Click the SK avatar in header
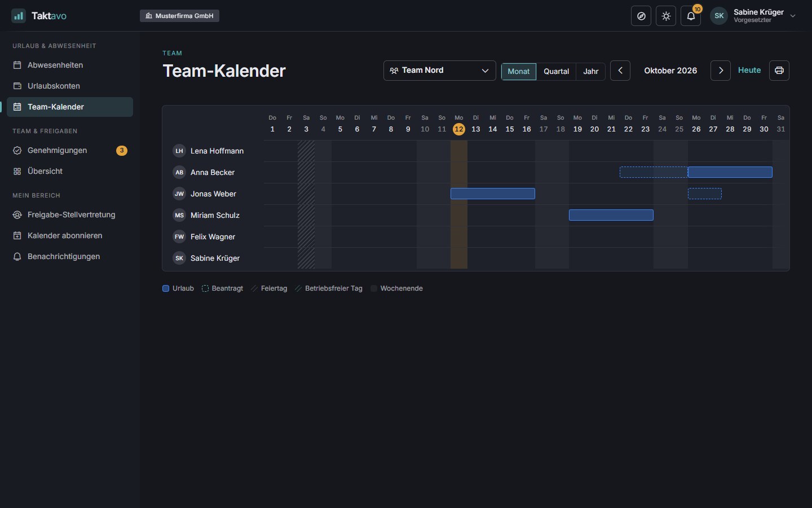 pos(719,16)
